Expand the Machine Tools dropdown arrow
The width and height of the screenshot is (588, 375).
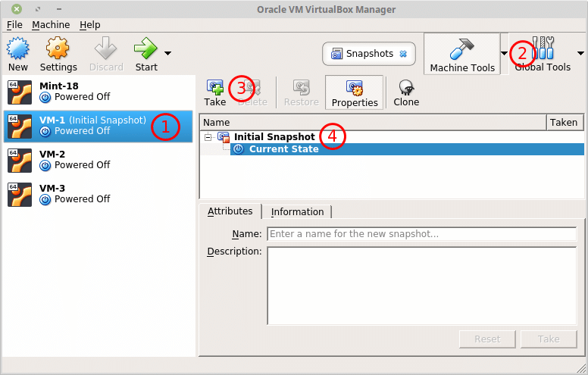click(505, 53)
